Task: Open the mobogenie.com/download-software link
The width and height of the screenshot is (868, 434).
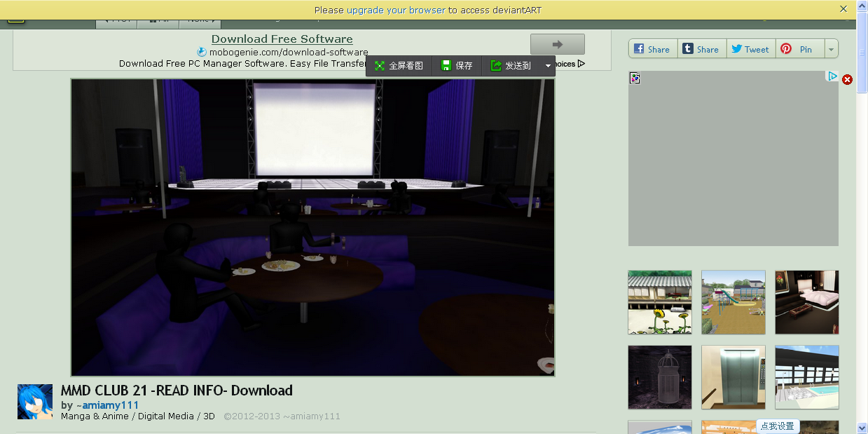Action: pyautogui.click(x=288, y=52)
